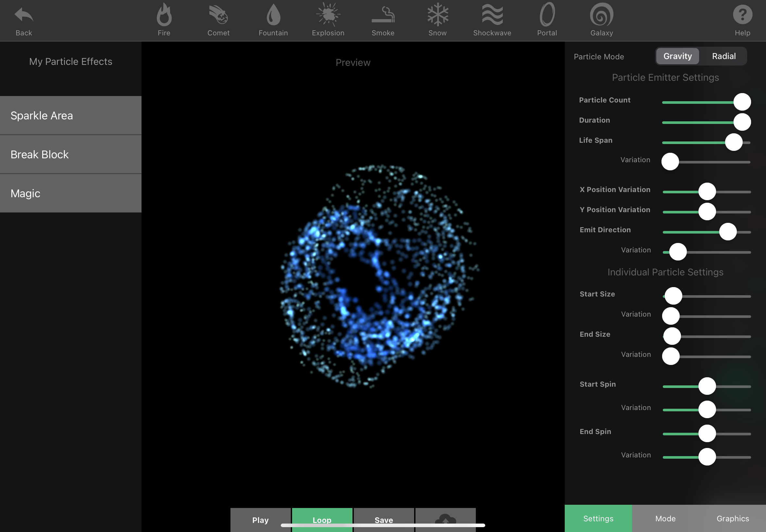Screen dimensions: 766x532
Task: Select the Shockwave preset icon
Action: click(492, 15)
